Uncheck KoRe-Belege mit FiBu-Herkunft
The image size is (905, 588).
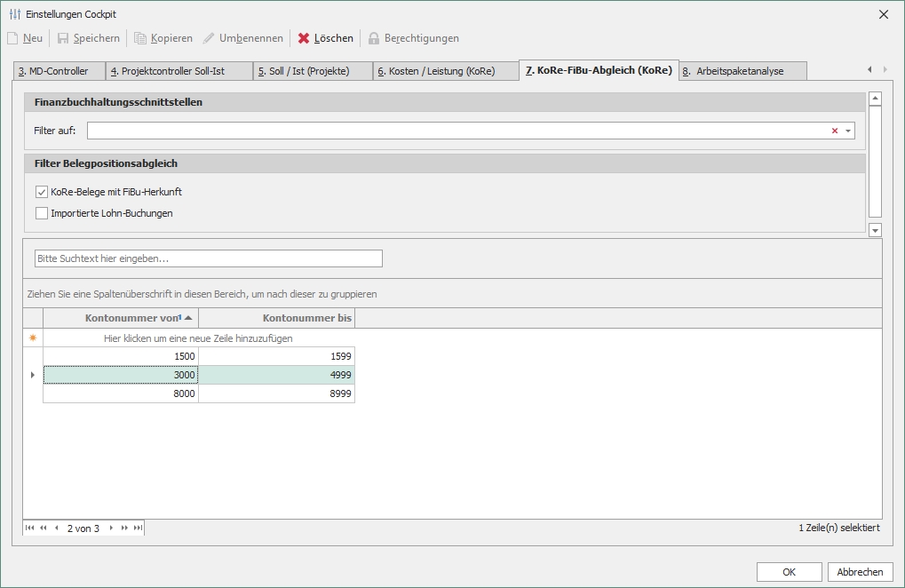[x=42, y=192]
